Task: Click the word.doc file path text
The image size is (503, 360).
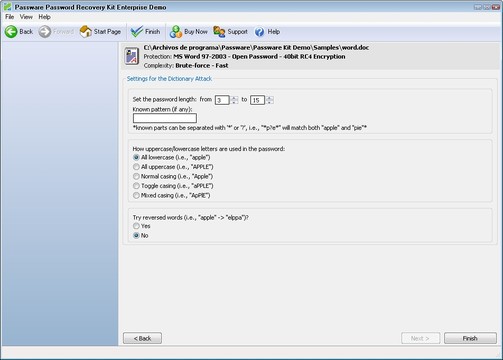Action: pos(256,47)
